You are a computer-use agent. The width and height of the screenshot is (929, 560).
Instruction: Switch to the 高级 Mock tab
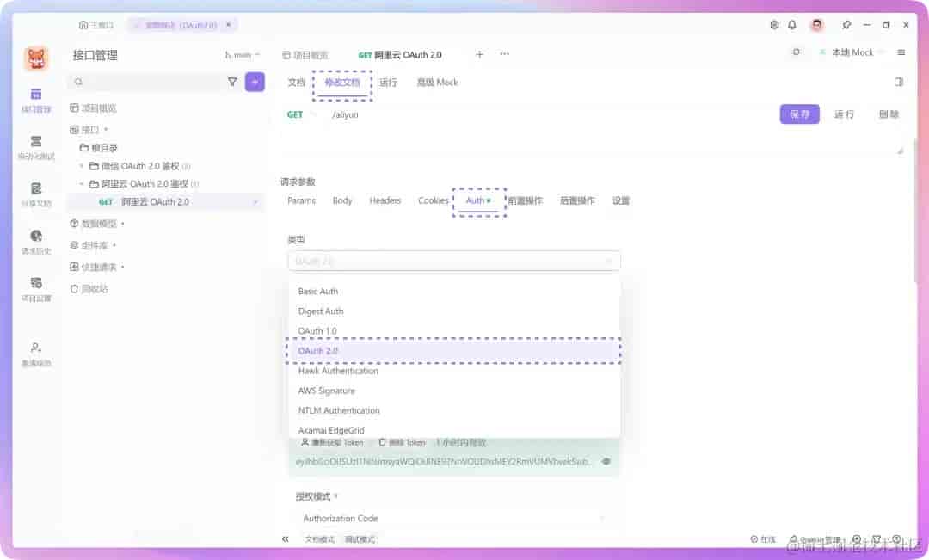click(437, 83)
